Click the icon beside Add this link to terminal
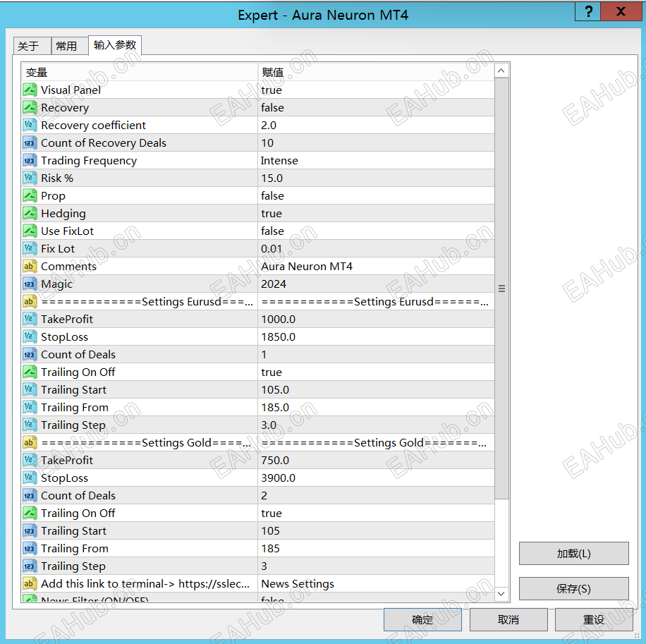The width and height of the screenshot is (646, 644). [x=30, y=584]
